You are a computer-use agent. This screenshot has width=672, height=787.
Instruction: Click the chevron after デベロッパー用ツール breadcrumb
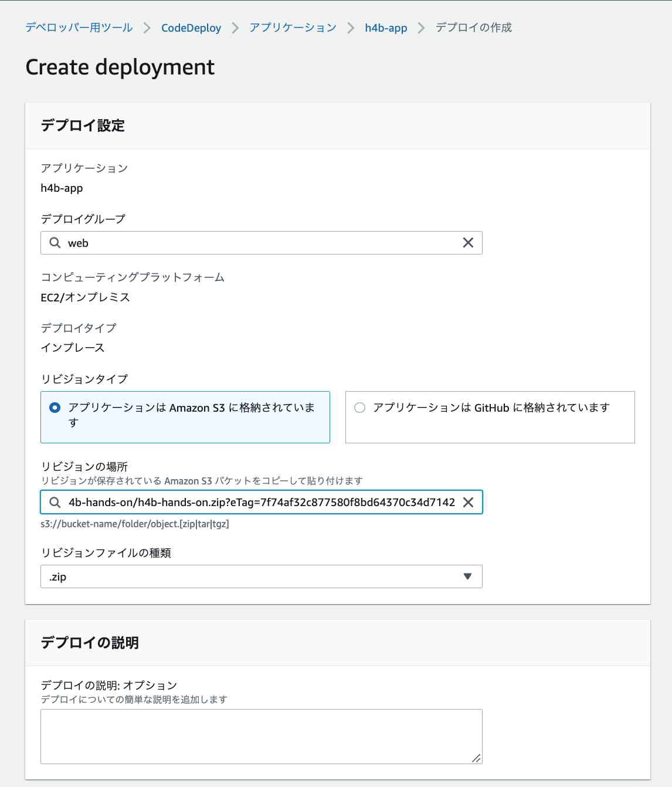click(x=147, y=28)
